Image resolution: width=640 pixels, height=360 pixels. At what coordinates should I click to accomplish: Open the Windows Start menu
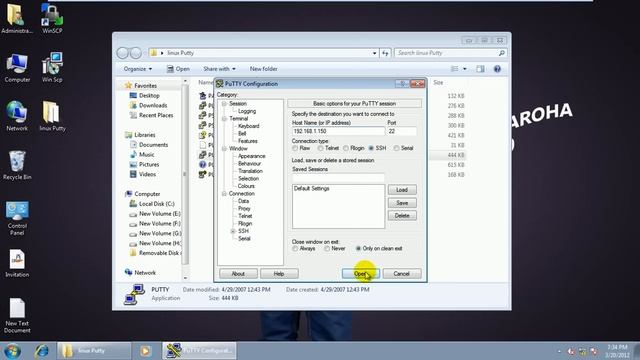[x=12, y=351]
